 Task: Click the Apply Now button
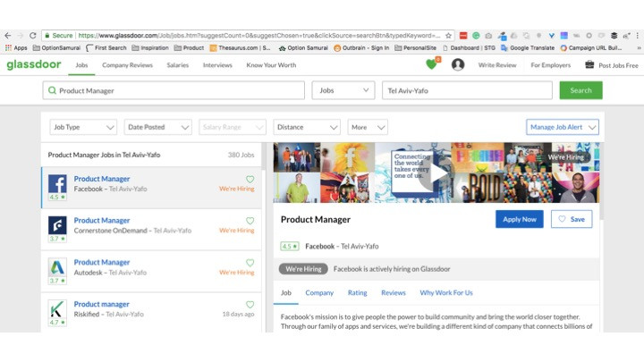[x=519, y=219]
